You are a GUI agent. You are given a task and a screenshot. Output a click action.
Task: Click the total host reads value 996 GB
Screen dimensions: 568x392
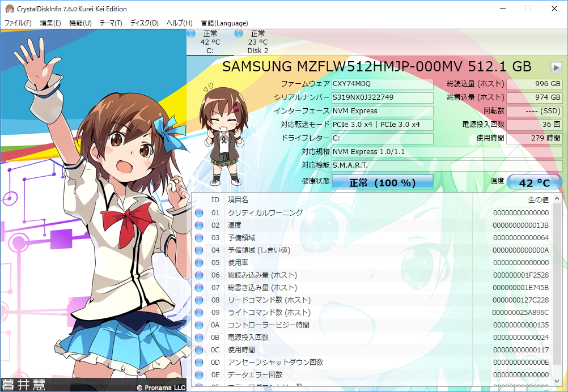pyautogui.click(x=535, y=84)
